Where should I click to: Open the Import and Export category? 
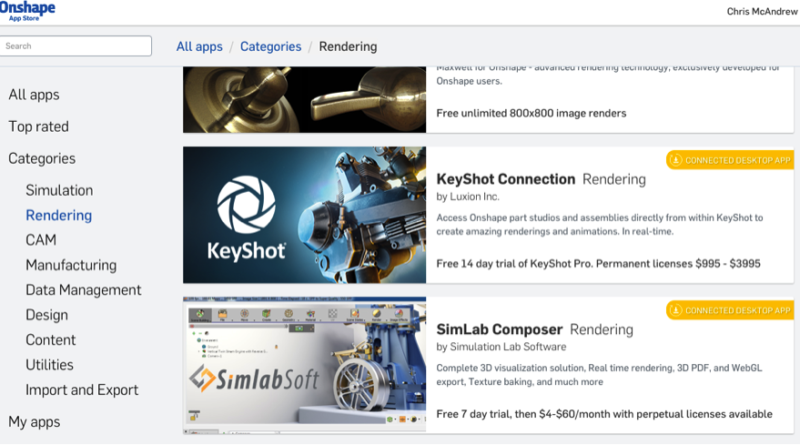click(82, 390)
